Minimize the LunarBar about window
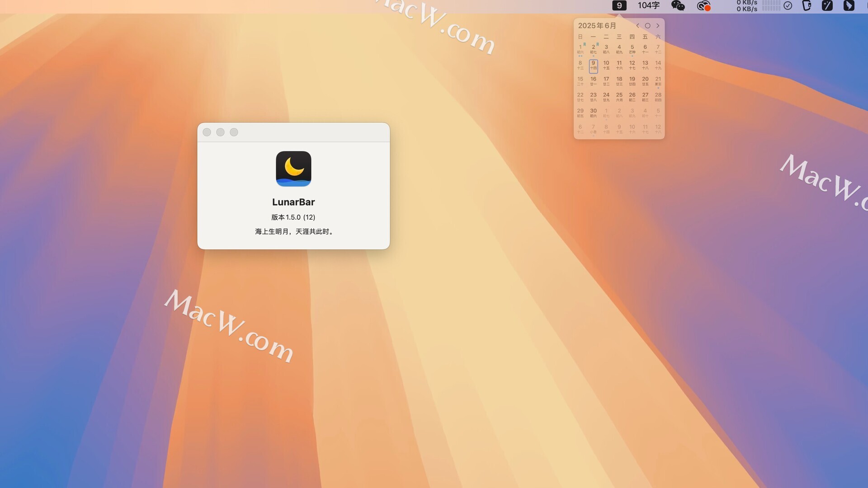868x488 pixels. (220, 132)
